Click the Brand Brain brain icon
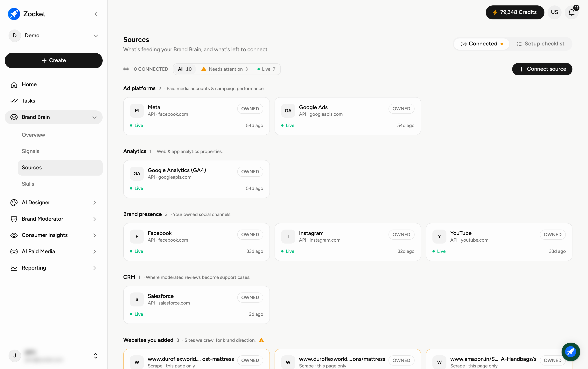The width and height of the screenshot is (588, 369). pos(14,117)
